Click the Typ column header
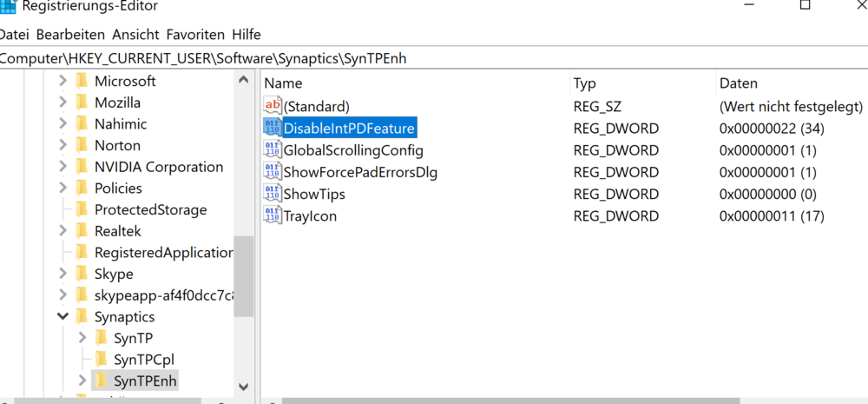The image size is (868, 404). tap(585, 83)
